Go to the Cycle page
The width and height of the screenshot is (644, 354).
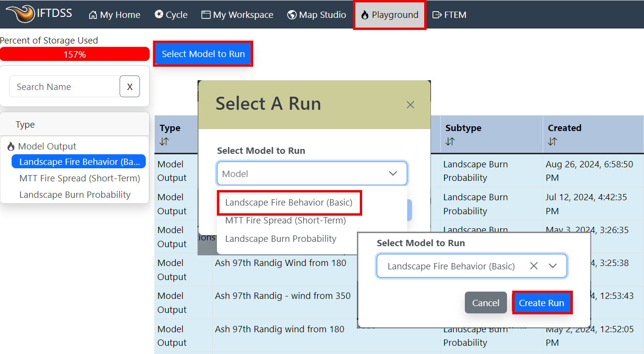[x=171, y=15]
